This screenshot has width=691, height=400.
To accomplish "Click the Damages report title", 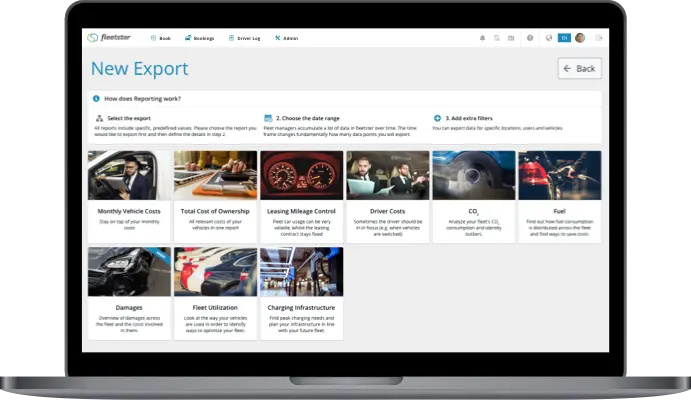I will point(129,307).
